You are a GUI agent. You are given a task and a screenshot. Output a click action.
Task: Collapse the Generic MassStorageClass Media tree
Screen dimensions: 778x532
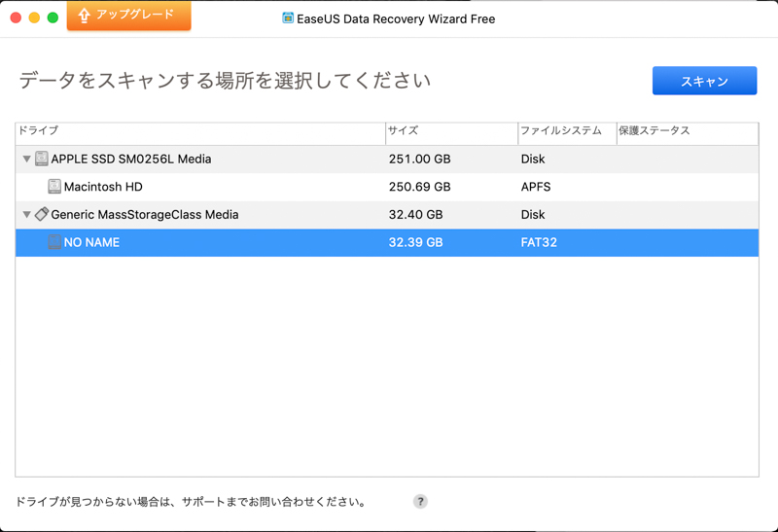pos(27,215)
